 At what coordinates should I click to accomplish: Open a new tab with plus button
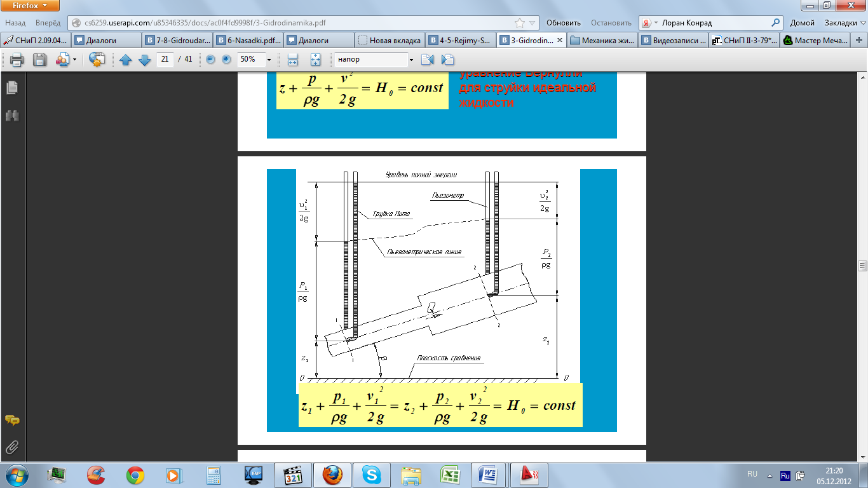click(x=860, y=40)
